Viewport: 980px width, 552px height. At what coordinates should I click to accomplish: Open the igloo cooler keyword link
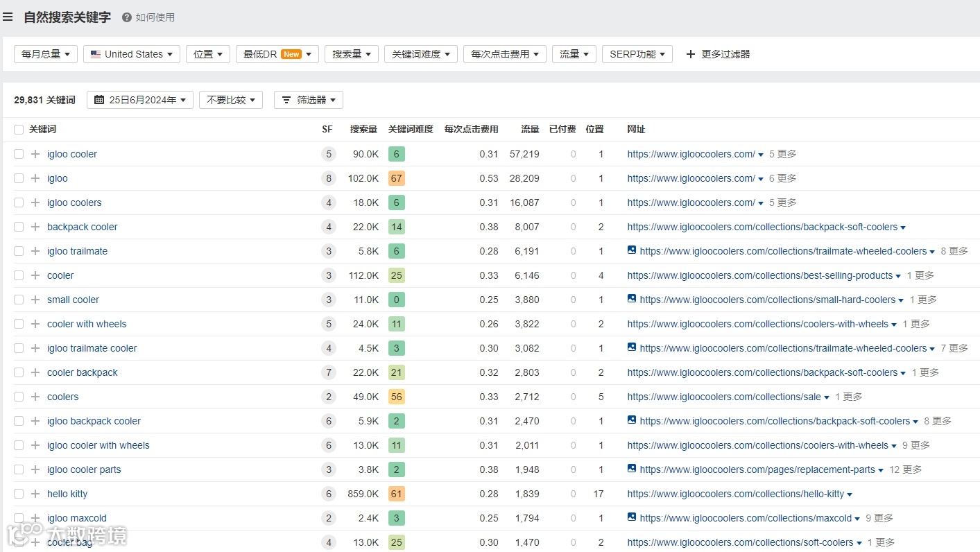point(72,154)
